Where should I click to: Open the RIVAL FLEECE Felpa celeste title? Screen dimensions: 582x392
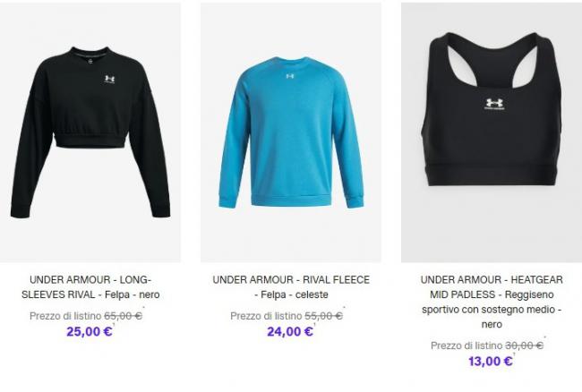[291, 287]
